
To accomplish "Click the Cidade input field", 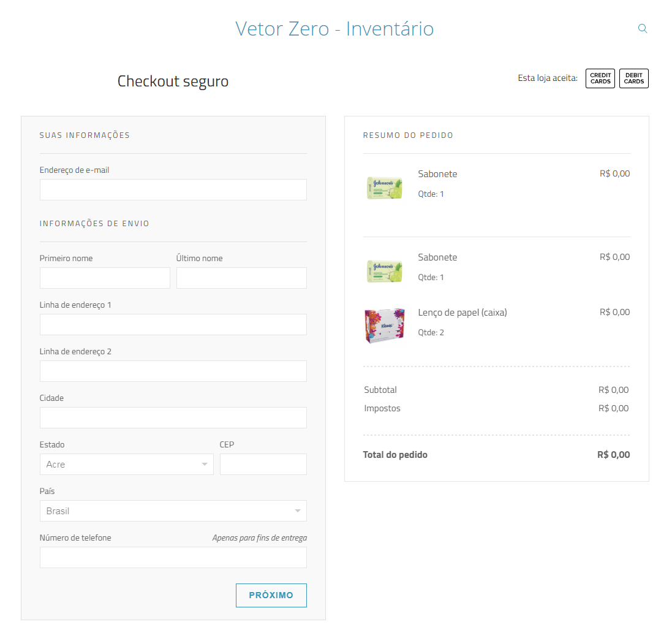I will [173, 418].
